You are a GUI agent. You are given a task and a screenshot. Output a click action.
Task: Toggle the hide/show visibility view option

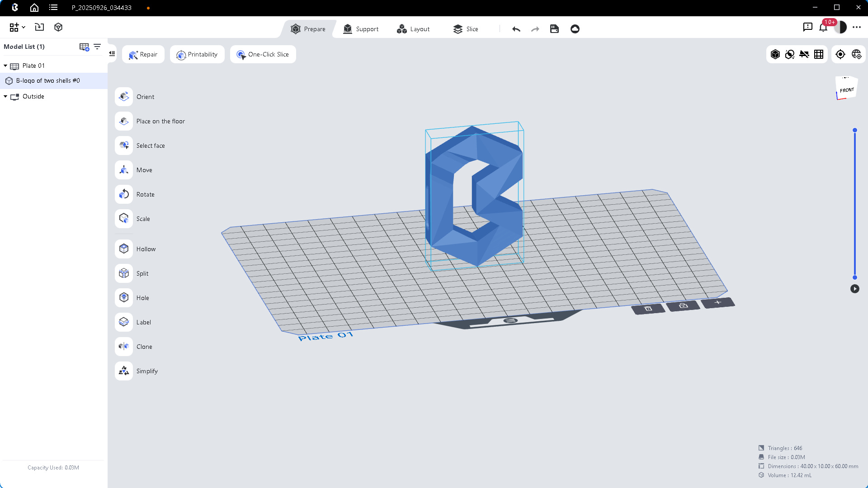(x=804, y=54)
